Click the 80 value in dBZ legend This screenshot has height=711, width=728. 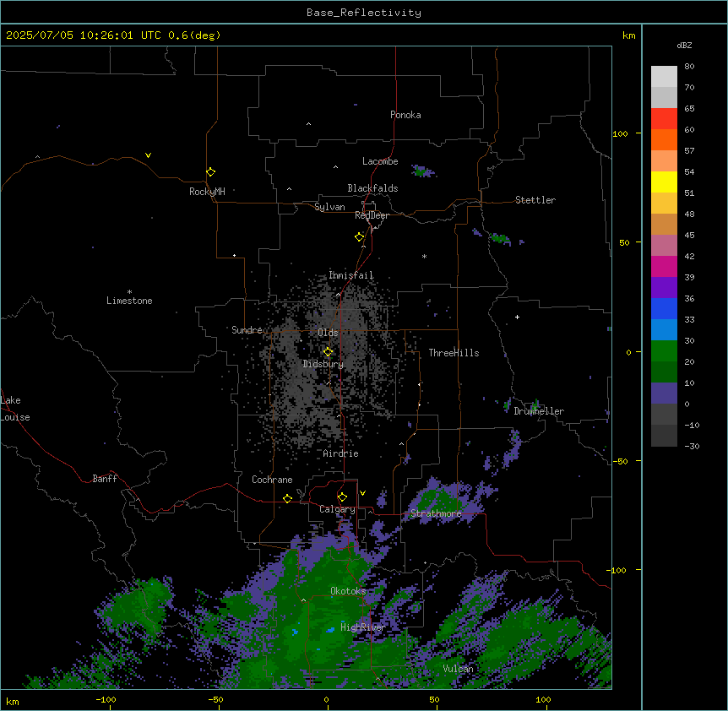click(x=689, y=67)
